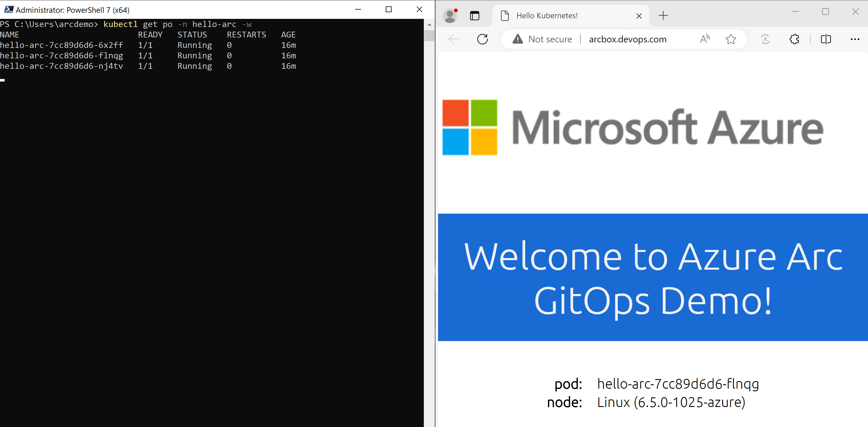Toggle the split screen icon

pos(826,39)
